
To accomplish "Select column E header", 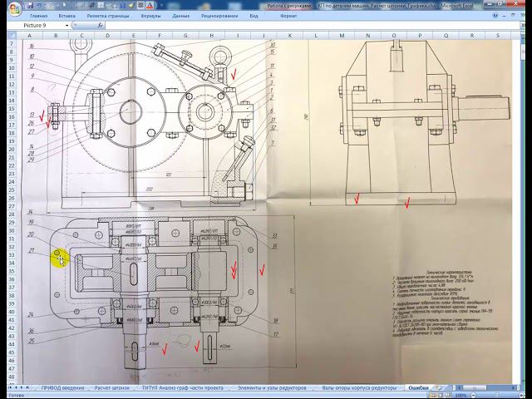I will tap(133, 35).
